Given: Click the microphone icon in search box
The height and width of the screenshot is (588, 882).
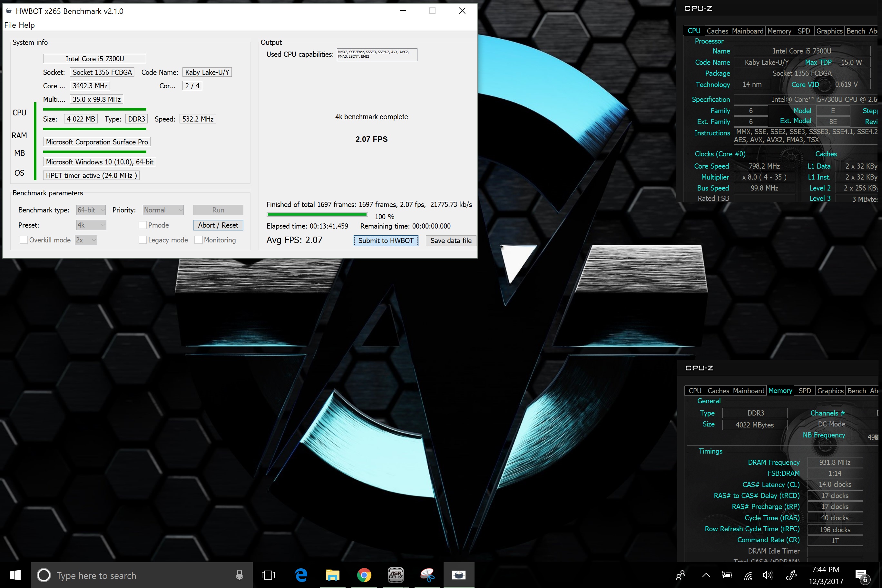Looking at the screenshot, I should pos(239,575).
